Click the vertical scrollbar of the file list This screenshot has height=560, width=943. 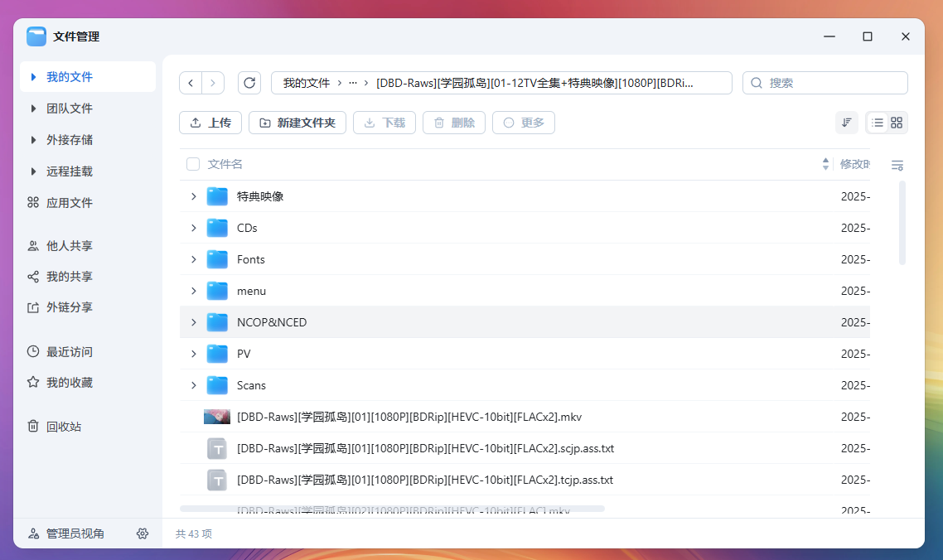902,224
